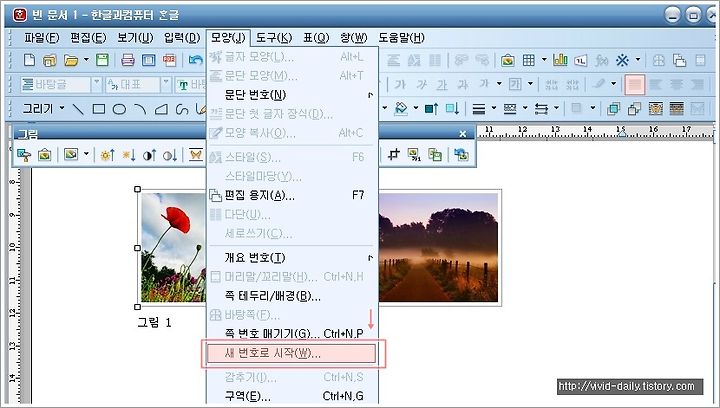Open dropdown arrow next to asterisk icon
Viewport: 720px width, 408px height.
tap(638, 60)
